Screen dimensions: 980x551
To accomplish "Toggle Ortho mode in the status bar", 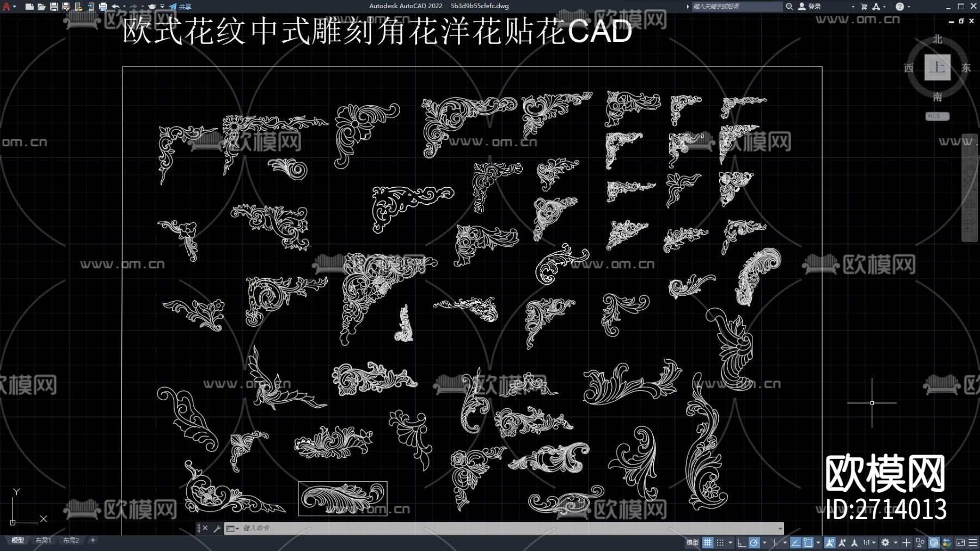I will coord(742,543).
